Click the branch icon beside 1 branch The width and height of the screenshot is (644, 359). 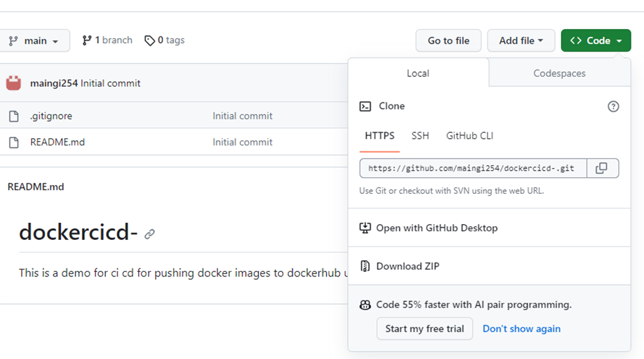coord(87,40)
